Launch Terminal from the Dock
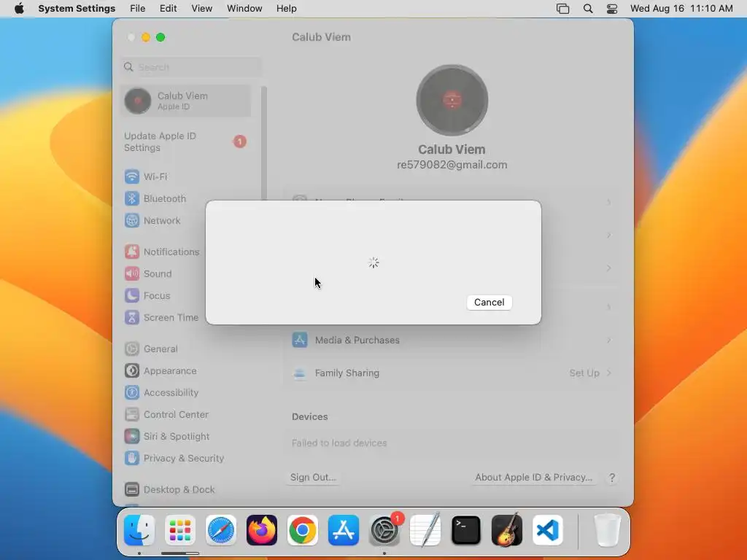Screen dimensions: 747x560 coord(466,530)
